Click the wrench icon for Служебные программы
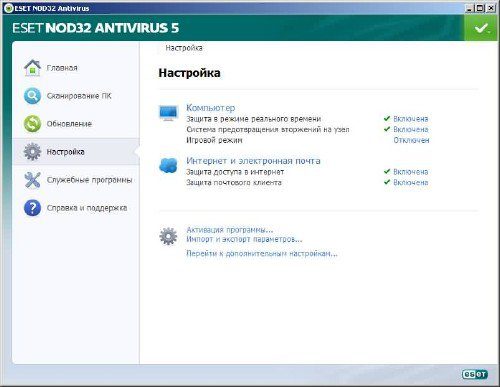 (x=32, y=180)
